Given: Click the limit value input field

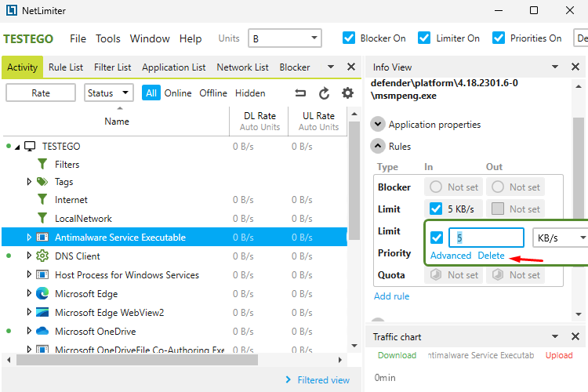Looking at the screenshot, I should [486, 238].
